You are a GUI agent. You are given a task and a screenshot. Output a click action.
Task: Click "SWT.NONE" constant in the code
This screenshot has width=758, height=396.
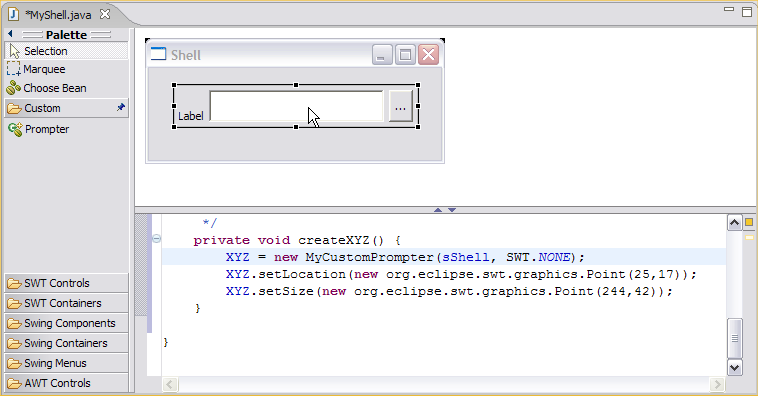point(538,257)
